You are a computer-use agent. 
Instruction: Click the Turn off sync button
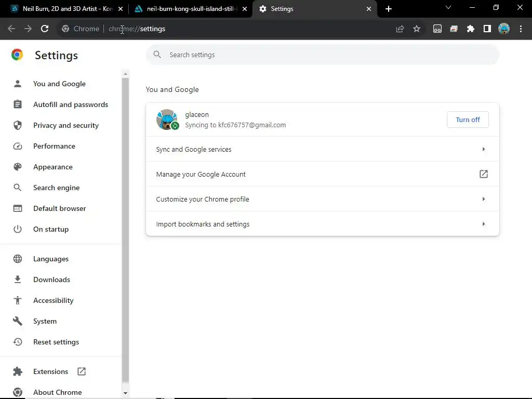pos(468,119)
